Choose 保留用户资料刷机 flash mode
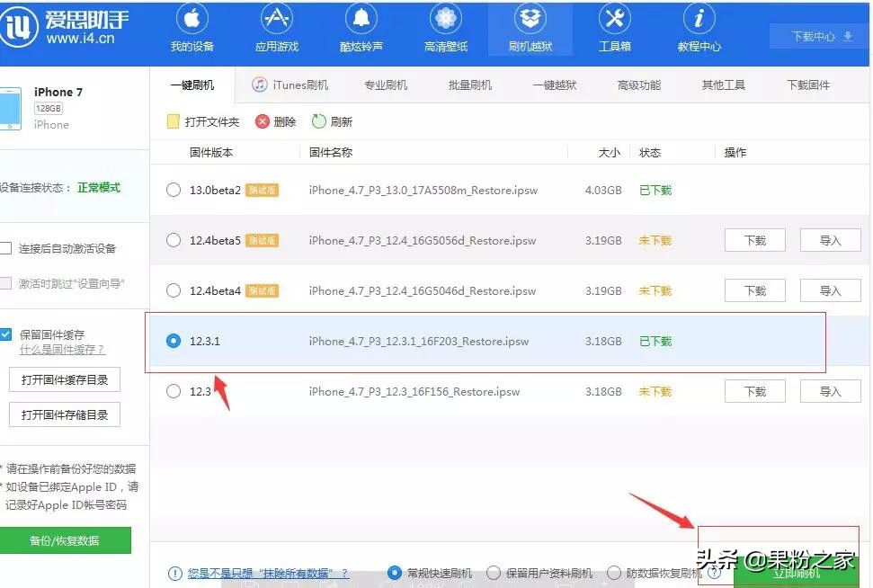This screenshot has height=588, width=873. click(x=494, y=572)
